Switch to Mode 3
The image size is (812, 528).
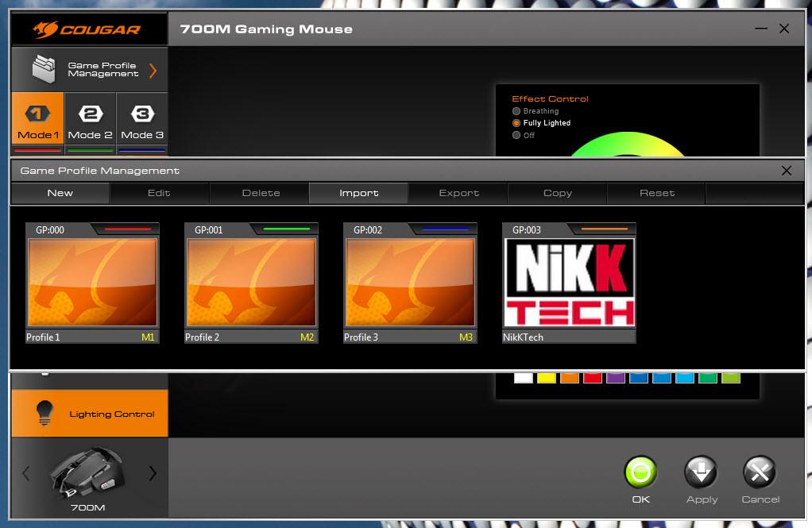(142, 118)
